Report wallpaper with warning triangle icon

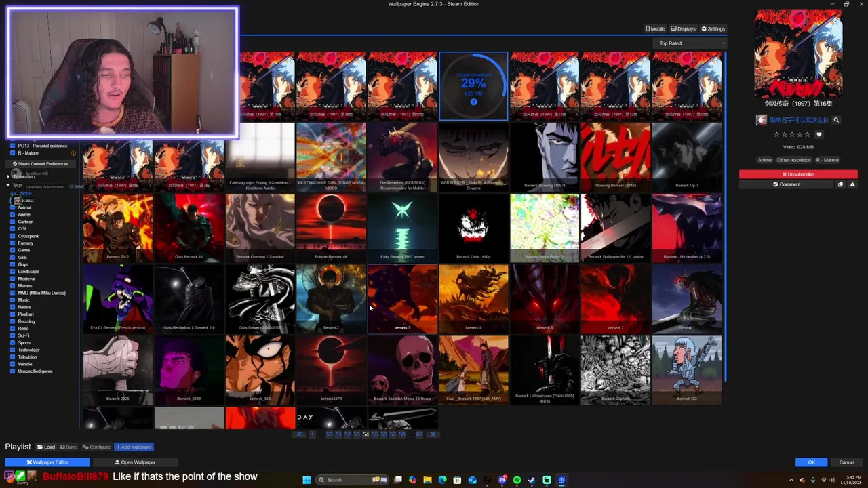(852, 184)
